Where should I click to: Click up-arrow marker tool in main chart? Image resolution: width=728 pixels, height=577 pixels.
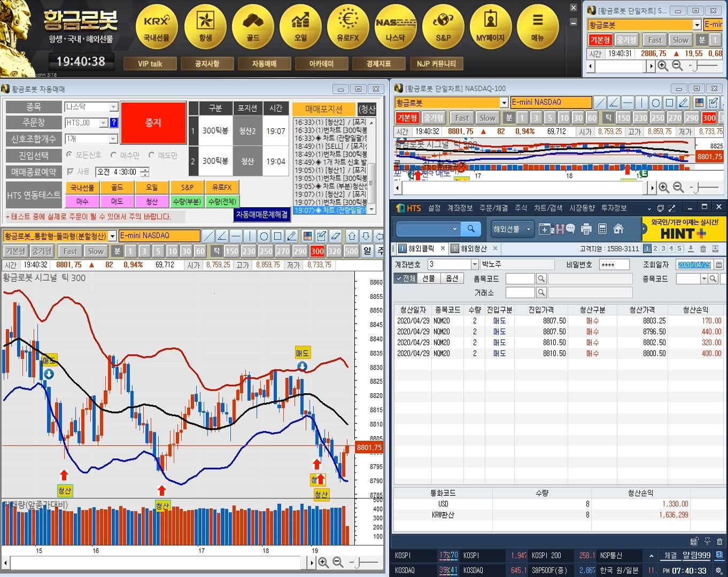click(352, 236)
